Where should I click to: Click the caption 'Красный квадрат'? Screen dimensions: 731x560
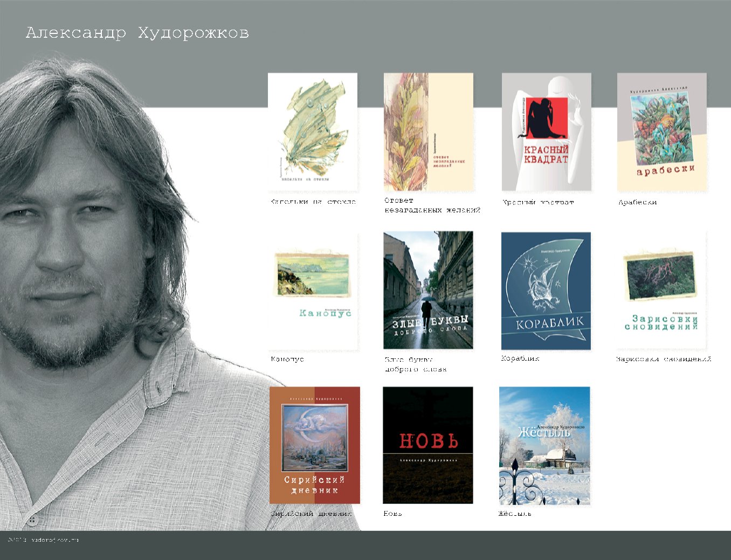tap(538, 202)
